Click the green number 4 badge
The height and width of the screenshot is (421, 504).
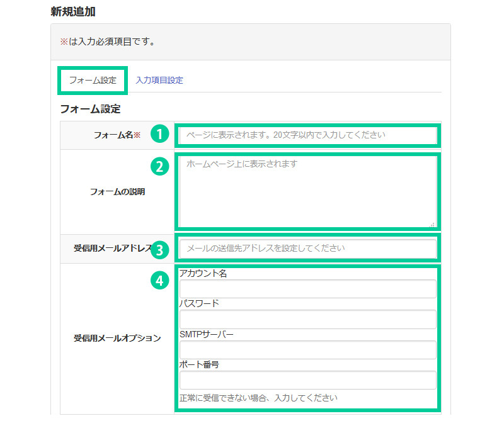coord(160,281)
